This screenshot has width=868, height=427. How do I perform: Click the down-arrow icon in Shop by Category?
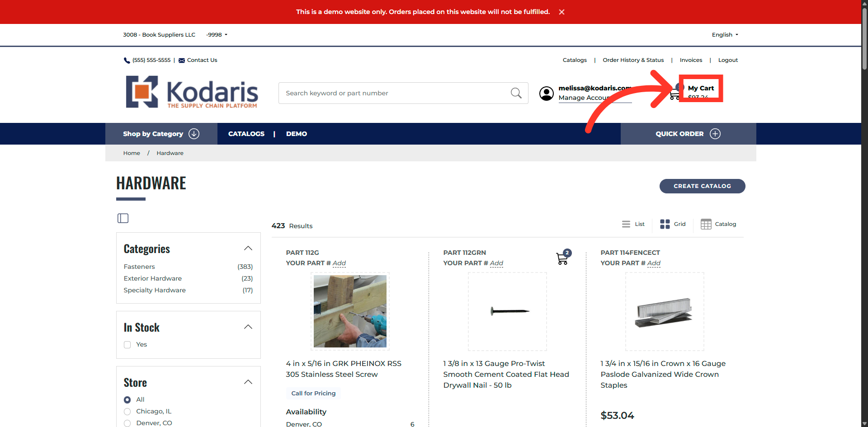click(194, 134)
